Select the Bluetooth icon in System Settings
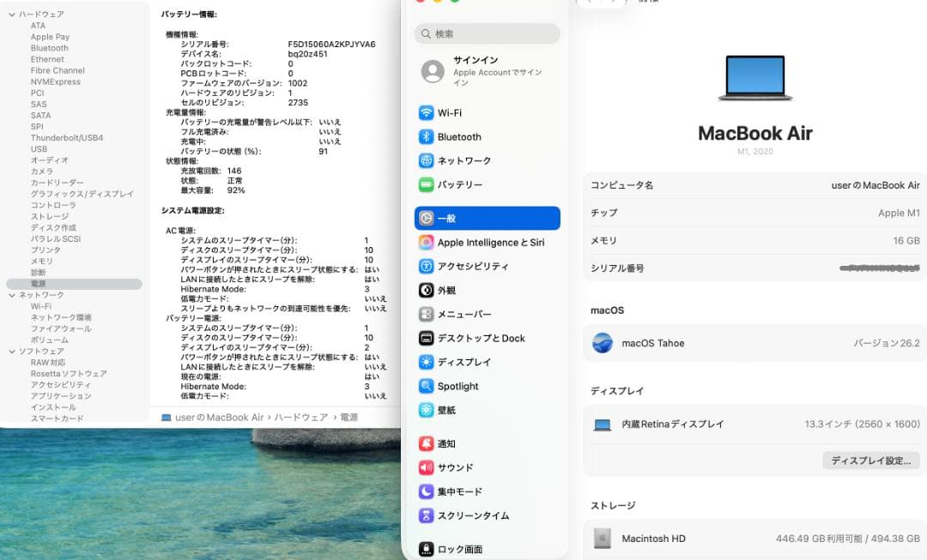The image size is (927, 560). point(426,135)
